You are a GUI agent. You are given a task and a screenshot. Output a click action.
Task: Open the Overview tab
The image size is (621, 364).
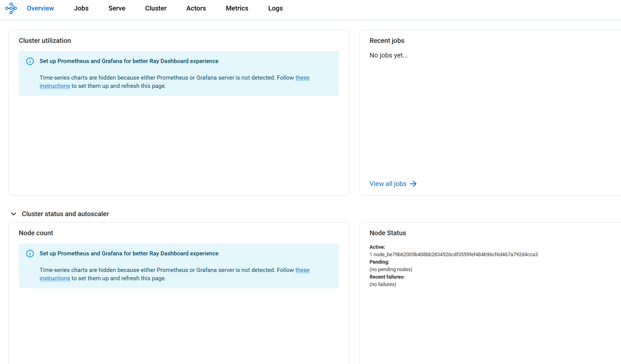click(x=40, y=8)
